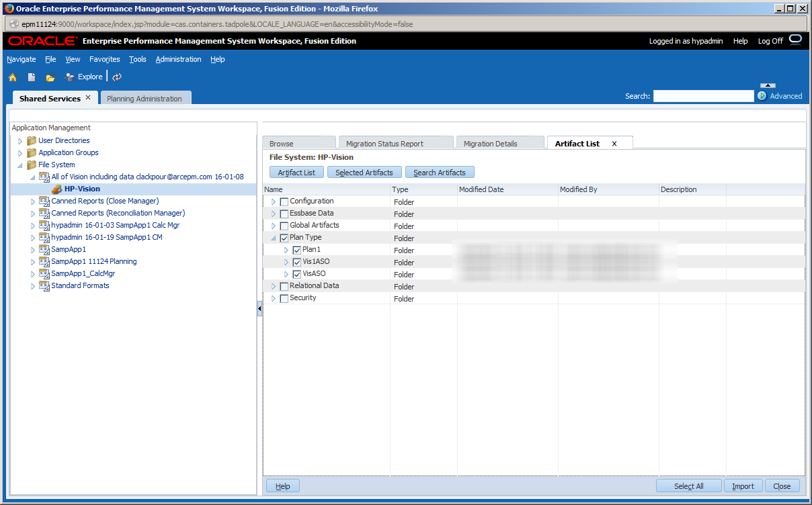
Task: Click the File System folder icon
Action: 32,165
